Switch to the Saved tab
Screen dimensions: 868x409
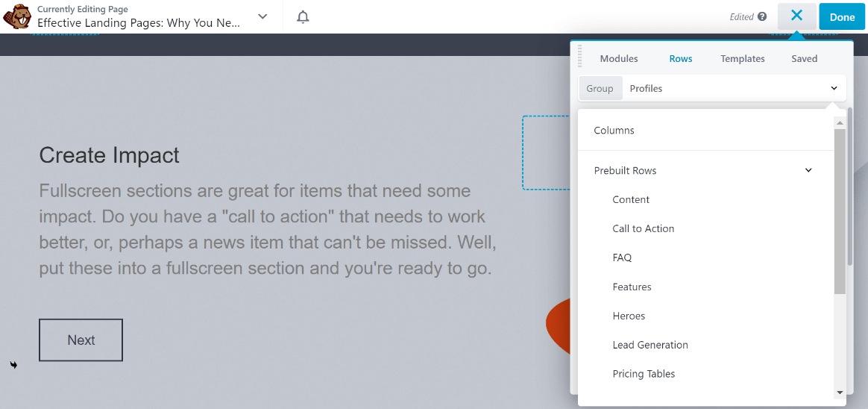point(805,59)
